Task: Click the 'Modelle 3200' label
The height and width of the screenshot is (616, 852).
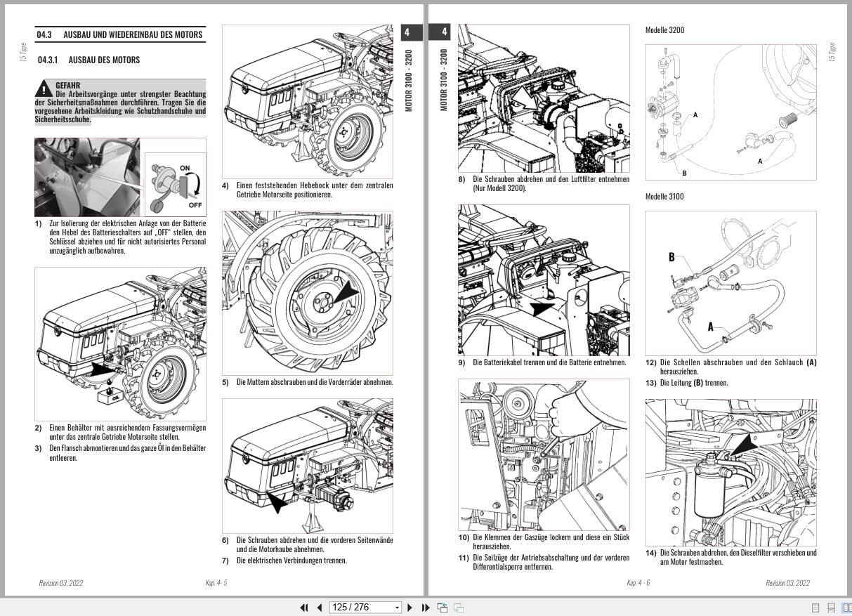Action: click(x=664, y=30)
